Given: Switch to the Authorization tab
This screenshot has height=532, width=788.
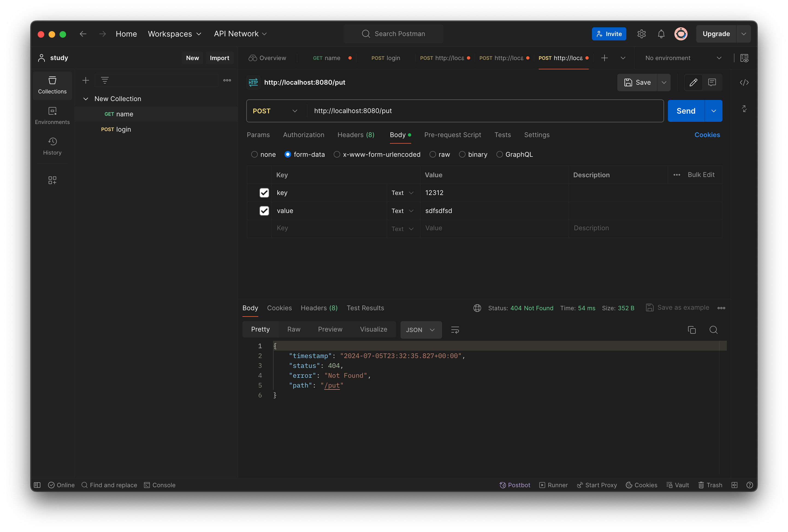Looking at the screenshot, I should click(303, 135).
